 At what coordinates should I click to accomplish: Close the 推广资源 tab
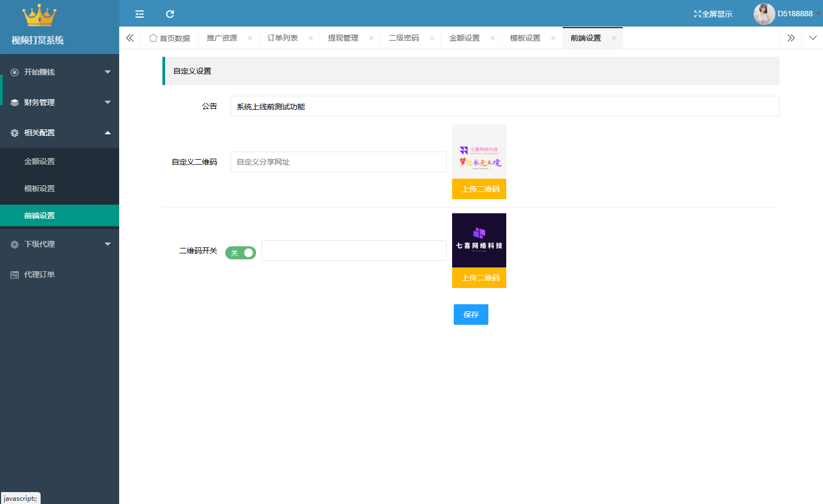[250, 38]
